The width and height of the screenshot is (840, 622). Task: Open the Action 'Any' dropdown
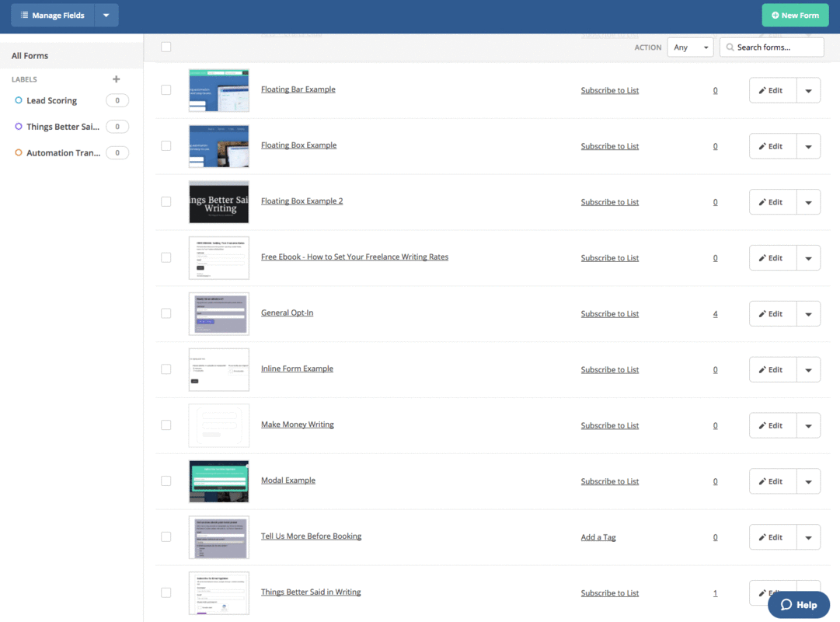click(690, 47)
